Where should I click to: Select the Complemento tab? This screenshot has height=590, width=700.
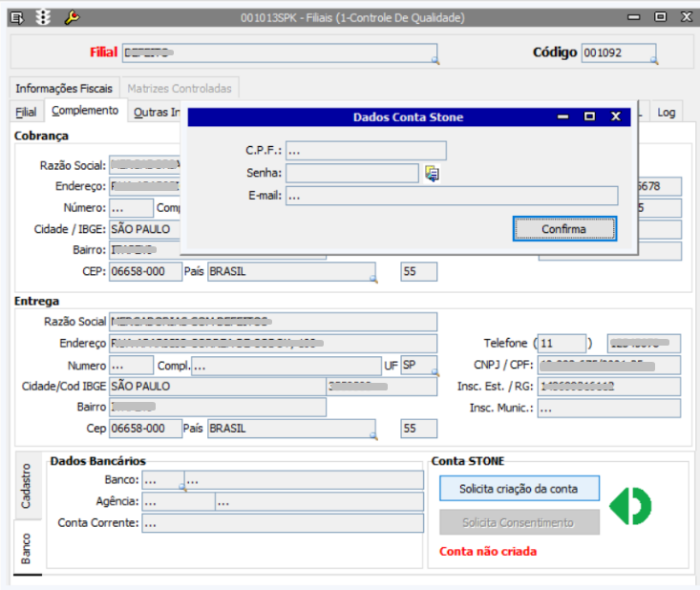tap(85, 111)
